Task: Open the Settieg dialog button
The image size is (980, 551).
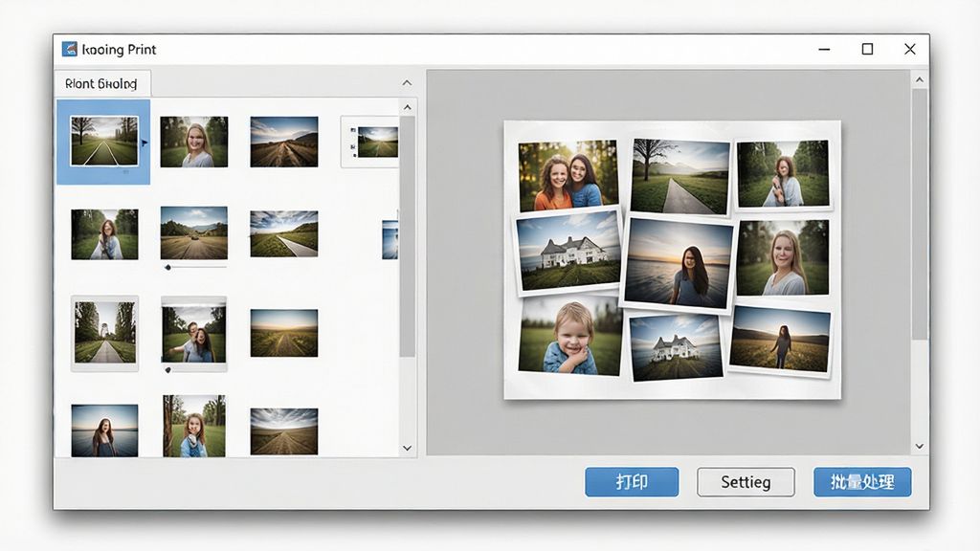Action: (746, 482)
